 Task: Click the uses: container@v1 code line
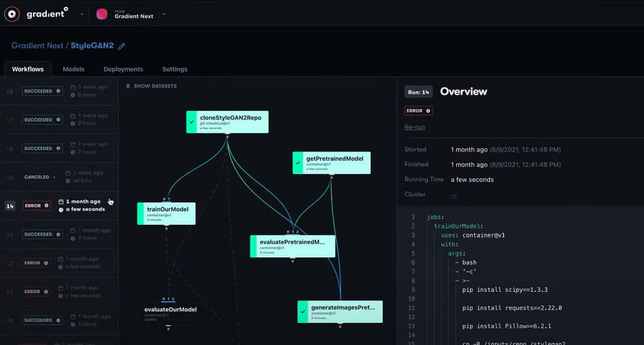point(473,235)
